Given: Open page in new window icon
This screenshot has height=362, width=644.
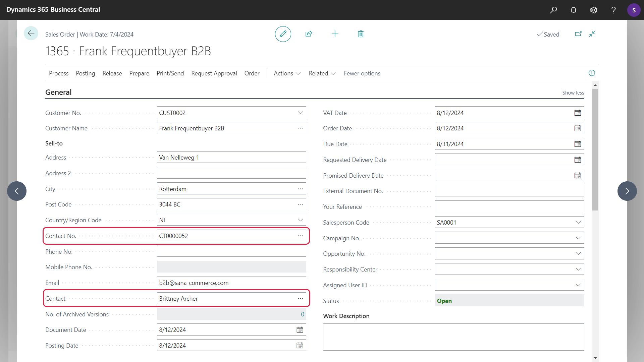Looking at the screenshot, I should (578, 34).
